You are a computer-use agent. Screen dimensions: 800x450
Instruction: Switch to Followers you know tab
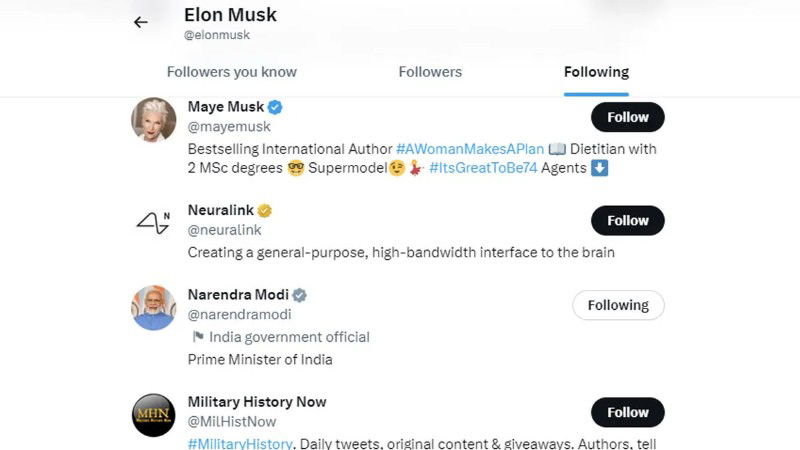click(x=232, y=72)
